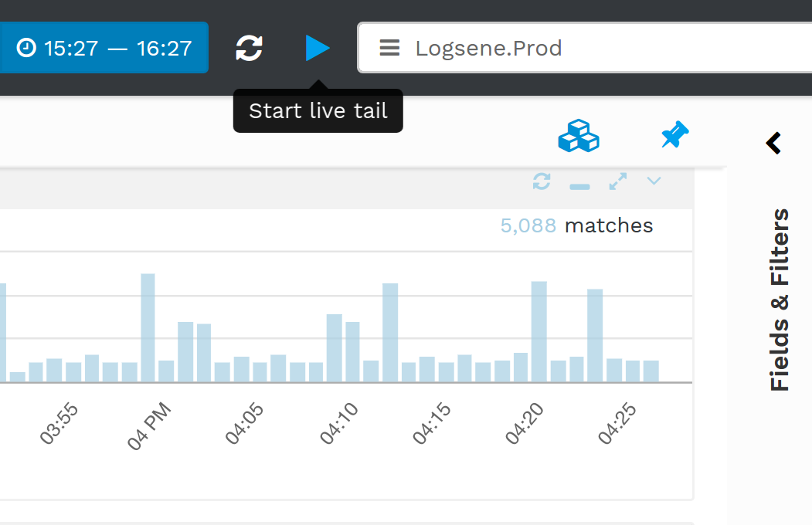Start live tail with play button
Image resolution: width=812 pixels, height=525 pixels.
click(318, 48)
